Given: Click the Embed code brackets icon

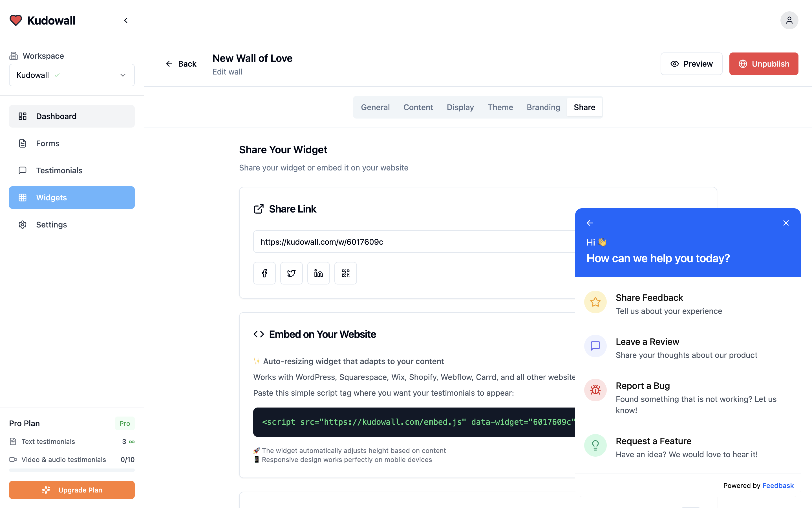Looking at the screenshot, I should click(x=259, y=334).
